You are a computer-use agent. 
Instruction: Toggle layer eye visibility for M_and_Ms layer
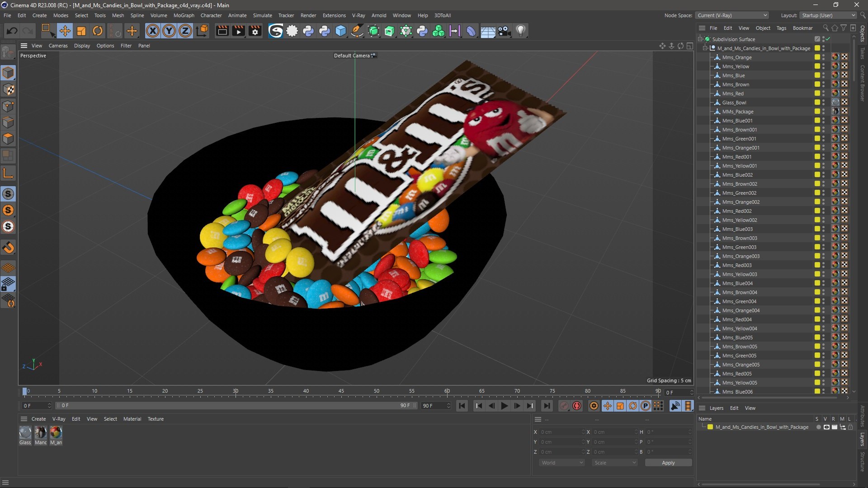pos(826,427)
